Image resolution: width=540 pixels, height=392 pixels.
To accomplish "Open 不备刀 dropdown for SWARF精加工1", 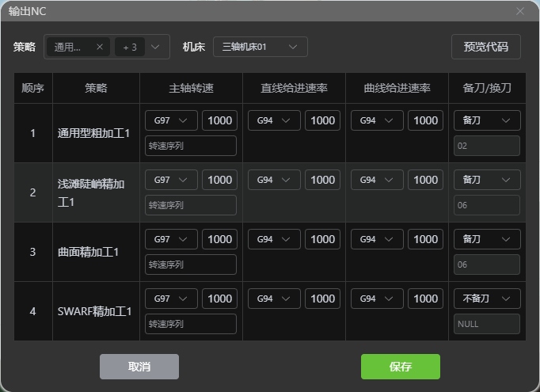I will 486,299.
